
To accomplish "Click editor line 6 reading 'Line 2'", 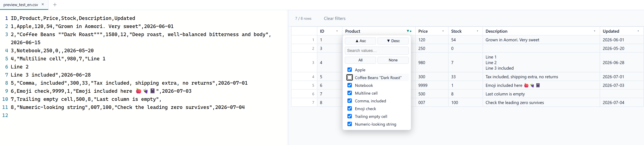I will pos(20,67).
